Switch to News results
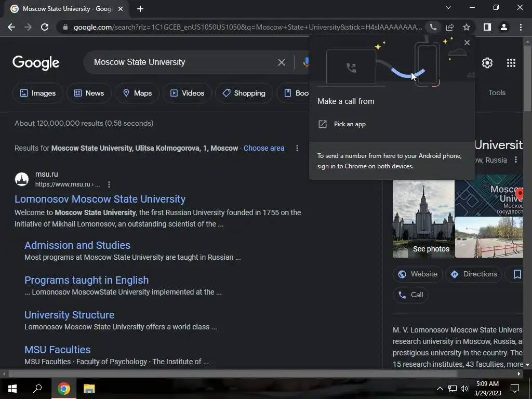Image resolution: width=532 pixels, height=399 pixels. pos(89,93)
